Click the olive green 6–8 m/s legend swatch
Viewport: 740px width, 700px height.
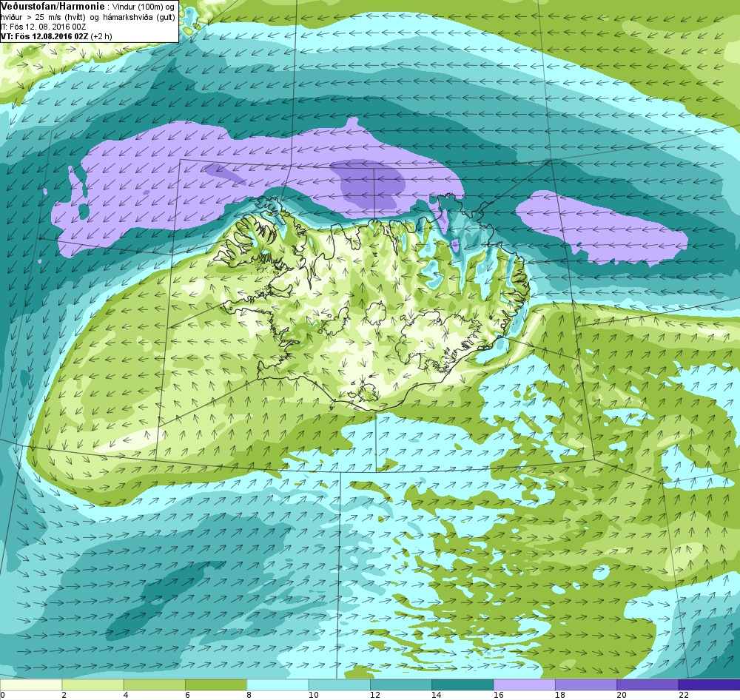216,684
